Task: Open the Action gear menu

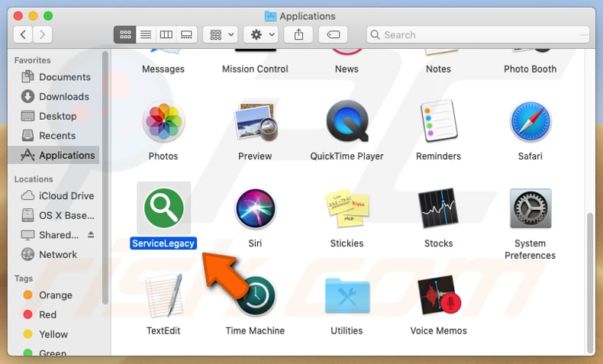Action: click(260, 35)
